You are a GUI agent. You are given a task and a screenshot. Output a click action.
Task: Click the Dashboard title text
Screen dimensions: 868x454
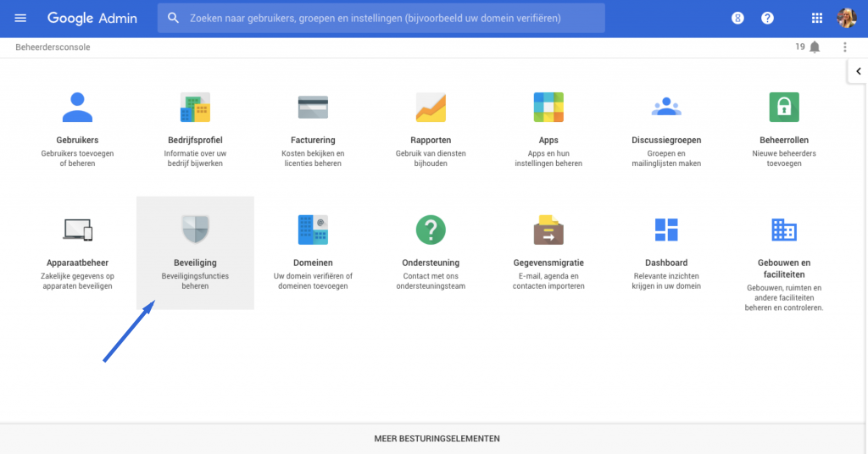point(666,263)
